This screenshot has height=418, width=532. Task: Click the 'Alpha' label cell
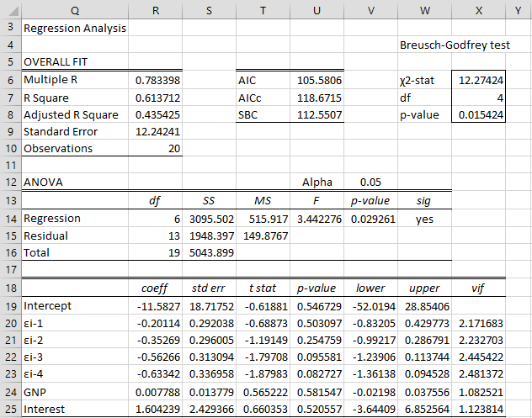(x=317, y=182)
